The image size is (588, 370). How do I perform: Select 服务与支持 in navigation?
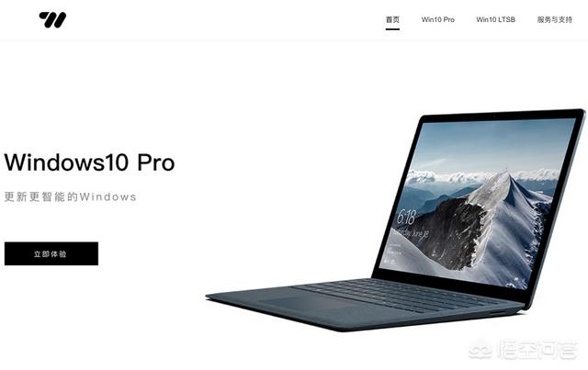pyautogui.click(x=554, y=19)
